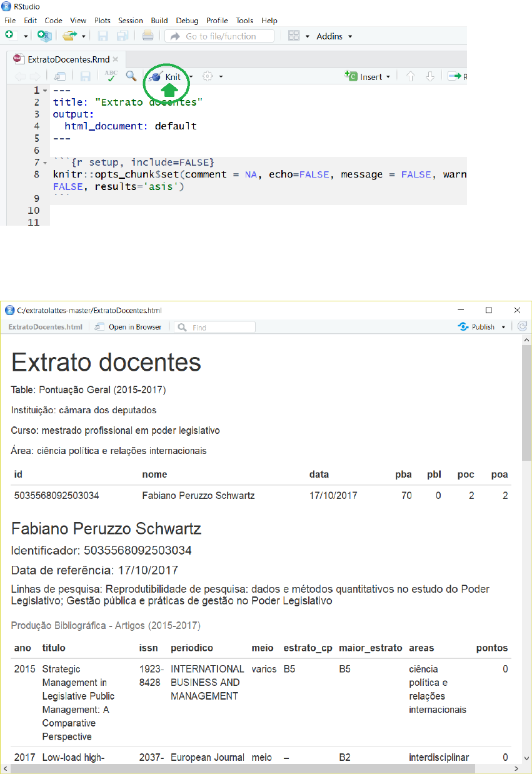The width and height of the screenshot is (532, 774).
Task: Click the 'estrato_cp' column header
Action: (308, 648)
